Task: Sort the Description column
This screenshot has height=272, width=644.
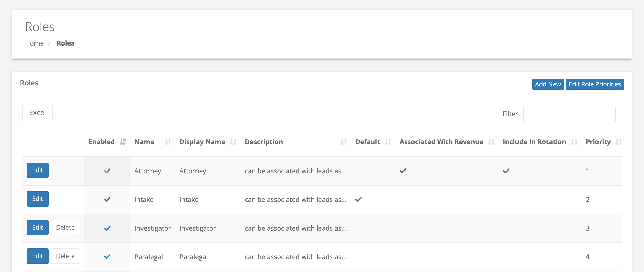Action: point(343,142)
